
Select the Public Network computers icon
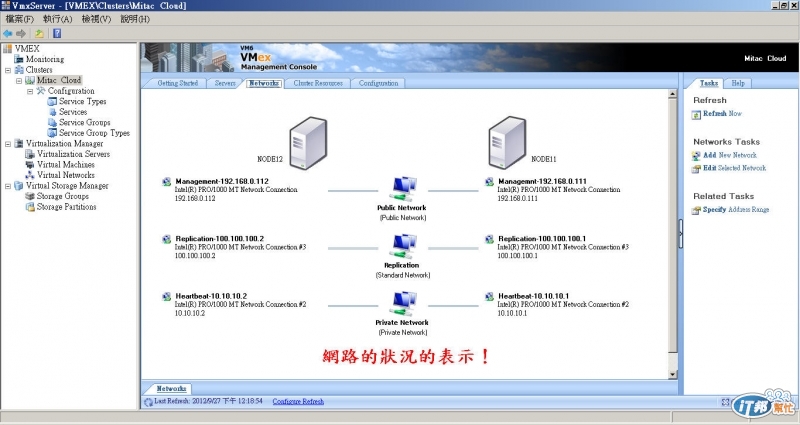403,190
